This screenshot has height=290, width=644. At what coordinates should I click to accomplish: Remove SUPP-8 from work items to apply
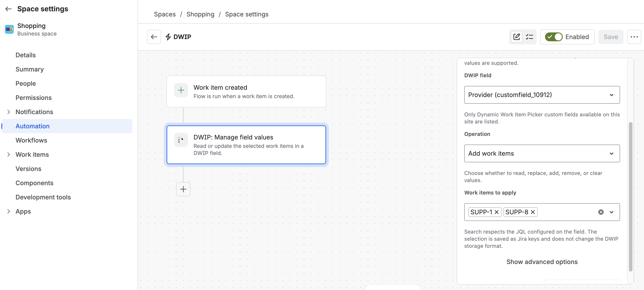pos(533,212)
